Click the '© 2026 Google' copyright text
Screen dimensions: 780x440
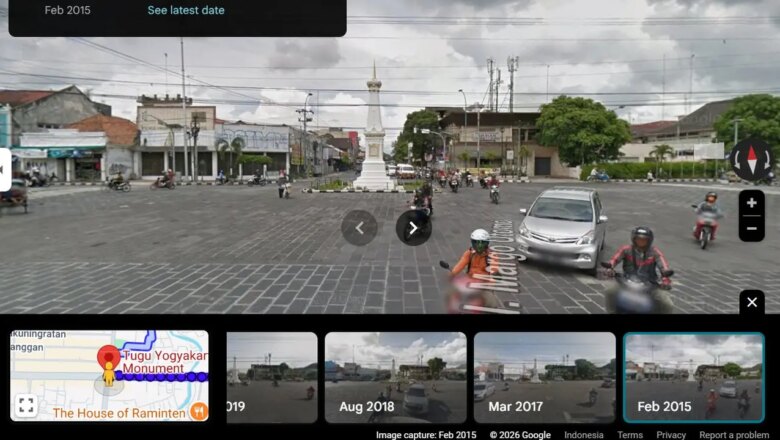coord(520,435)
